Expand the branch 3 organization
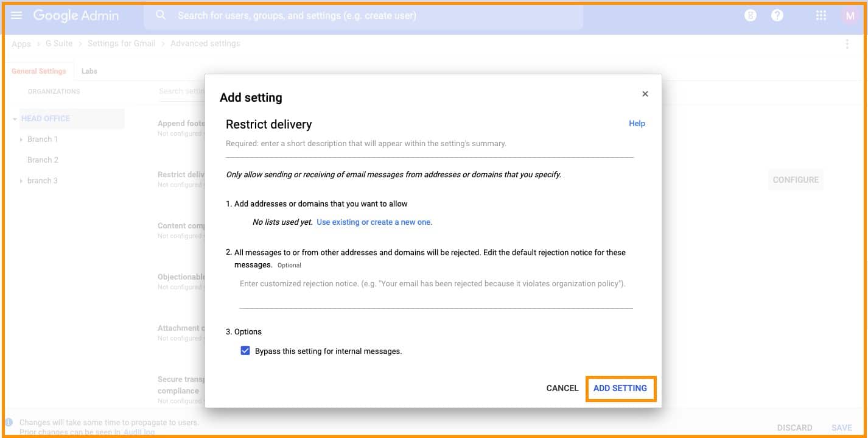Image resolution: width=868 pixels, height=438 pixels. (x=21, y=181)
